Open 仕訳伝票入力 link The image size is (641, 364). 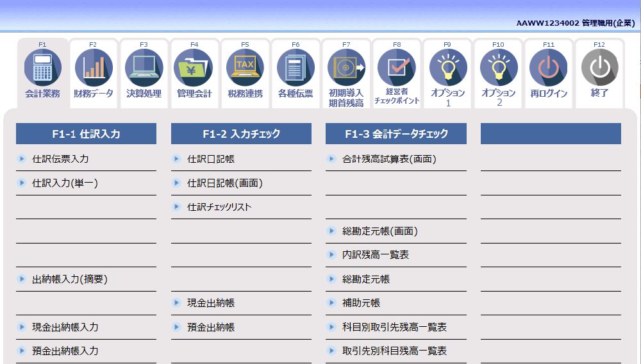click(x=60, y=159)
